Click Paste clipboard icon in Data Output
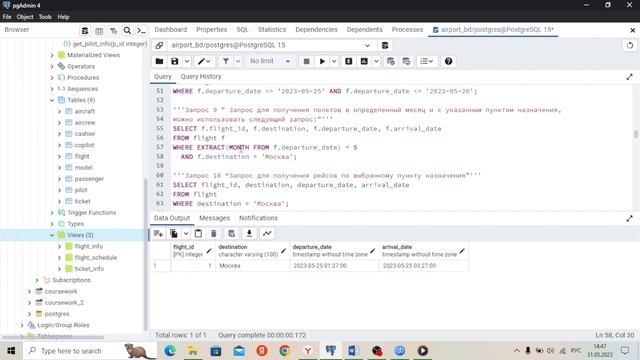 [198, 233]
